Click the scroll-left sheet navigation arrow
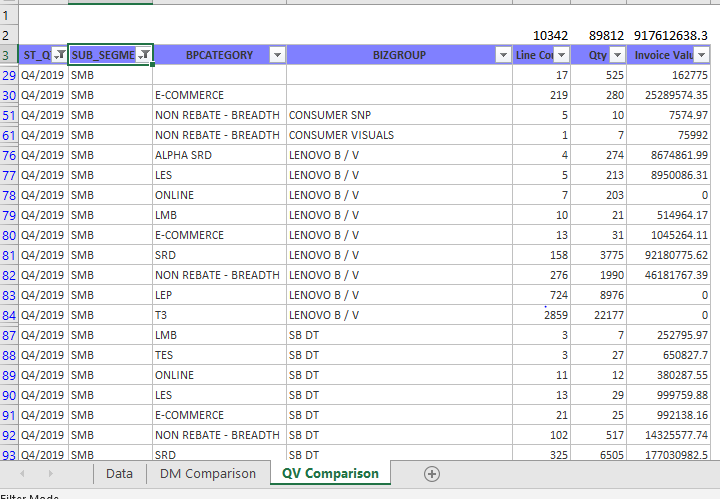The width and height of the screenshot is (720, 499). [22, 473]
